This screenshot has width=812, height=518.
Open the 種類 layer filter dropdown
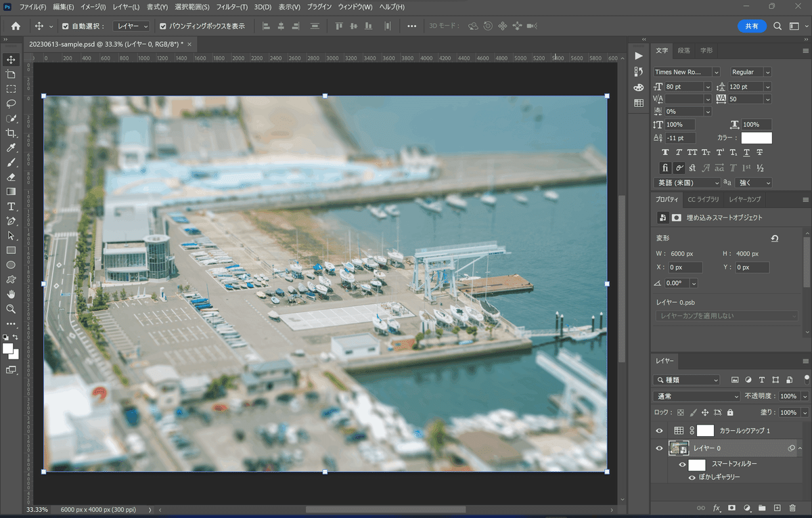coord(687,380)
